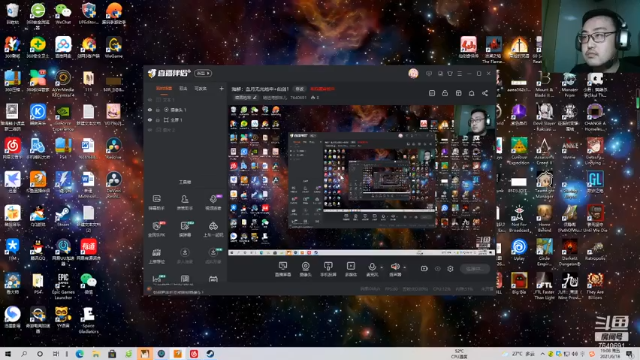Toggle visibility of last source in list
Screen dimensions: 640x360
150,130
